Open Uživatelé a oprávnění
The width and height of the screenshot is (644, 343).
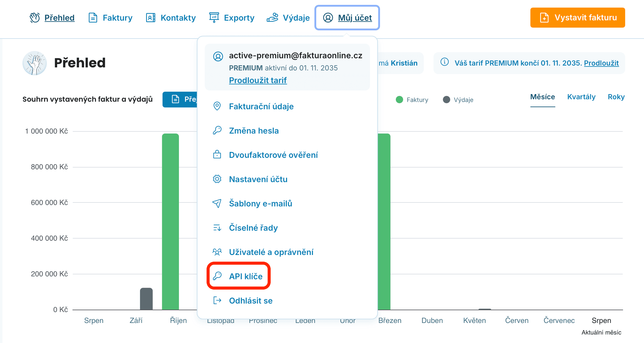(271, 252)
